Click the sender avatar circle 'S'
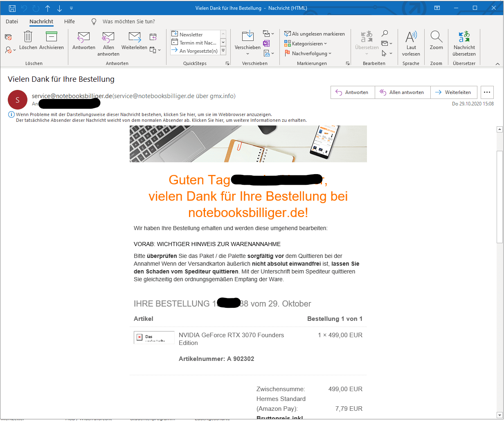The height and width of the screenshot is (421, 504). point(18,100)
